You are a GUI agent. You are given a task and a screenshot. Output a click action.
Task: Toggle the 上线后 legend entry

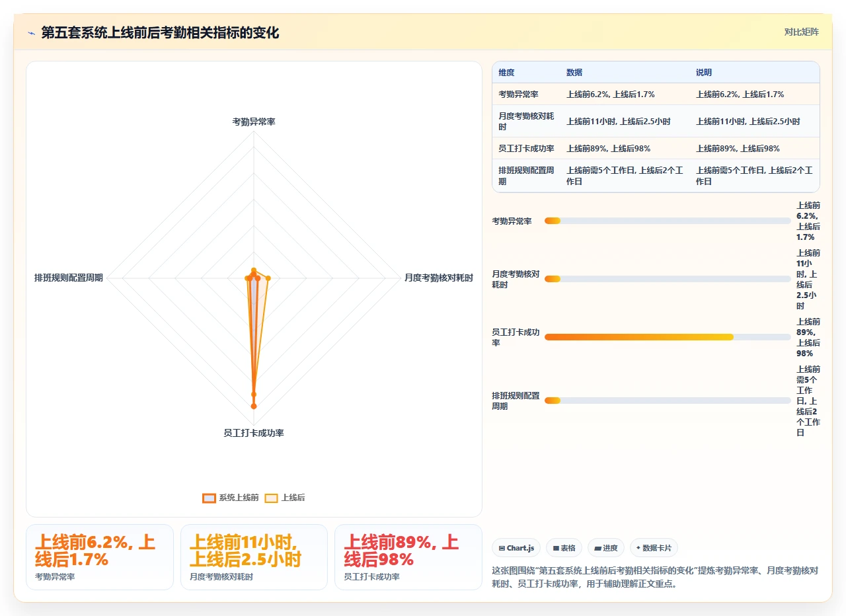coord(285,498)
